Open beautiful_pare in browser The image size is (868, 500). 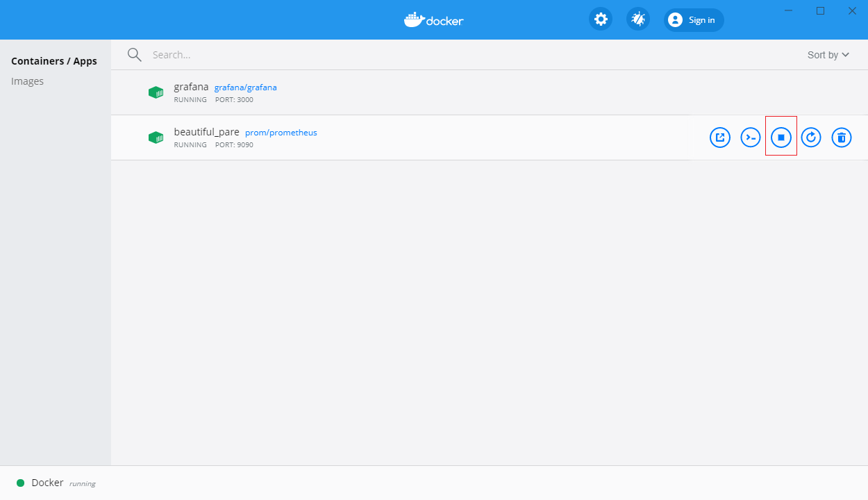click(x=720, y=137)
